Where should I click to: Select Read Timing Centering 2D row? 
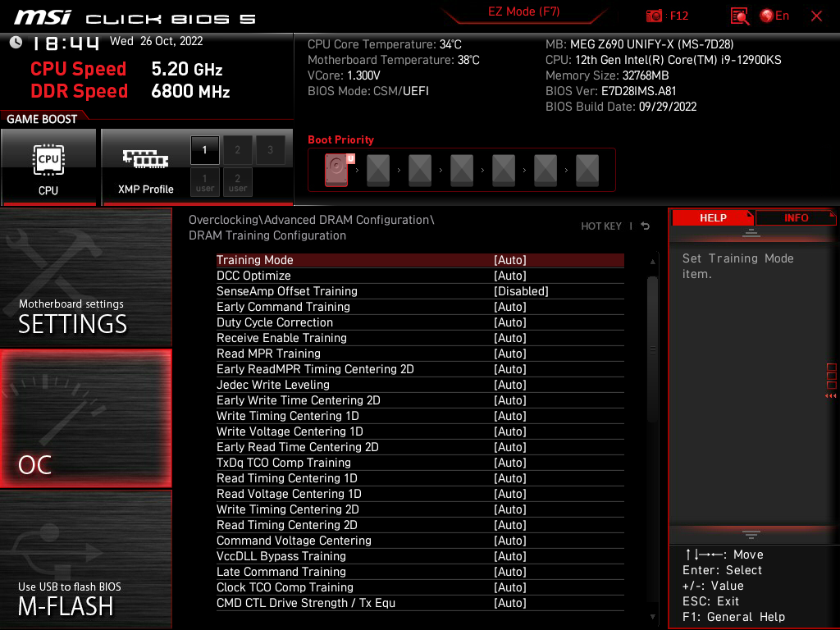[x=420, y=525]
